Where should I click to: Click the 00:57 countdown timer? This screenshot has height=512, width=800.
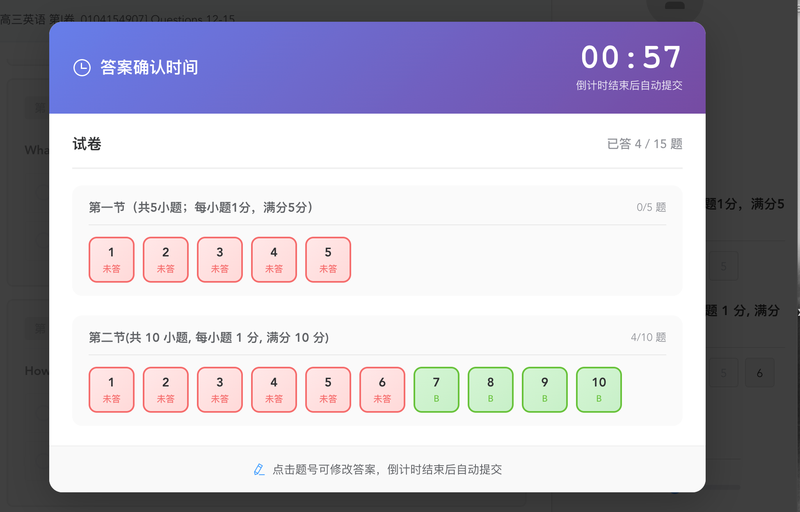tap(631, 57)
